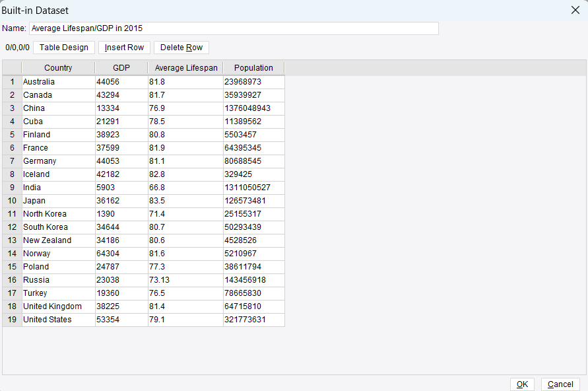Select Japan's lifespan cell 83.5
This screenshot has width=588, height=391.
pyautogui.click(x=185, y=201)
